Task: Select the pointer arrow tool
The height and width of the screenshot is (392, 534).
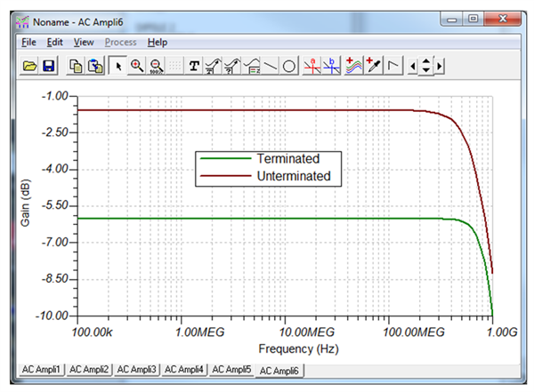Action: click(x=117, y=66)
